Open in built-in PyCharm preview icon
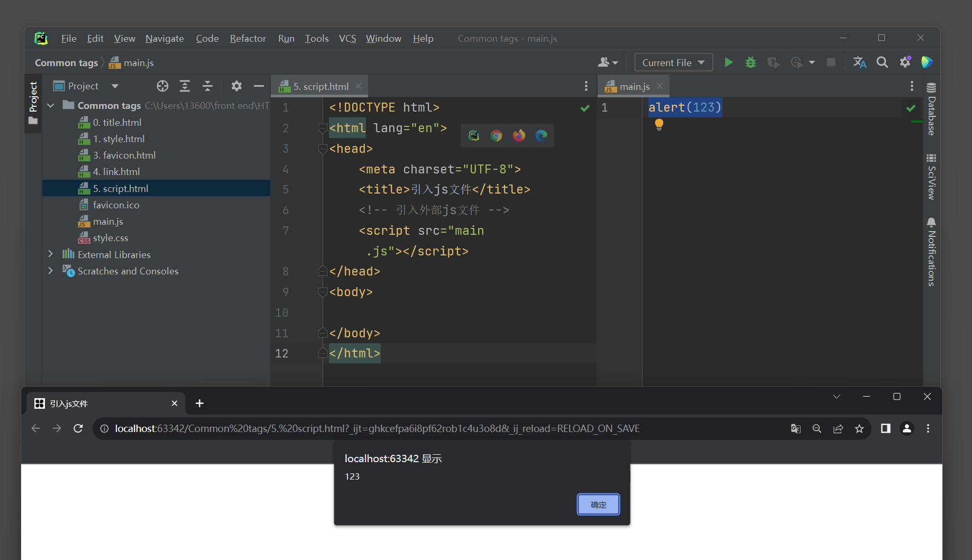Screen dimensions: 972x560 coord(474,136)
